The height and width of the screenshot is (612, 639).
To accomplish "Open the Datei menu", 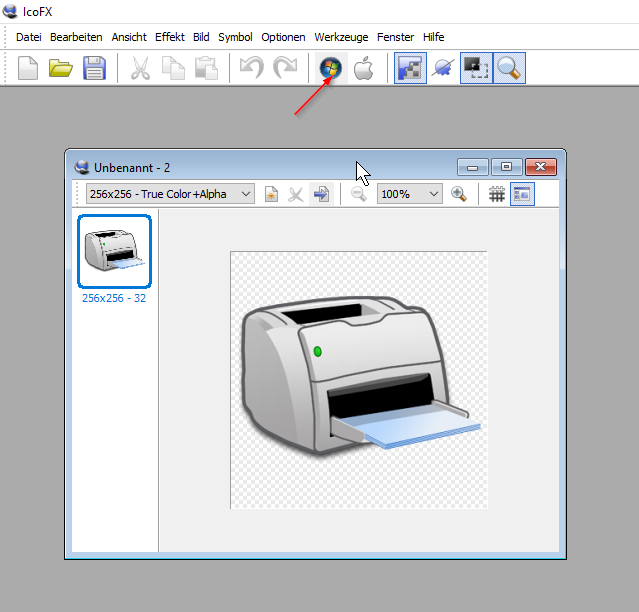I will [x=28, y=37].
